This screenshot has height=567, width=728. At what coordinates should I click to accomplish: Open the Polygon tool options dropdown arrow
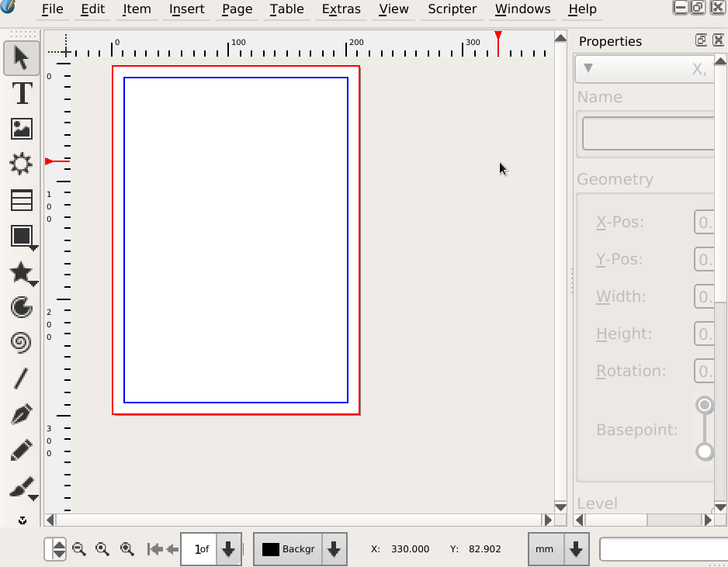34,284
